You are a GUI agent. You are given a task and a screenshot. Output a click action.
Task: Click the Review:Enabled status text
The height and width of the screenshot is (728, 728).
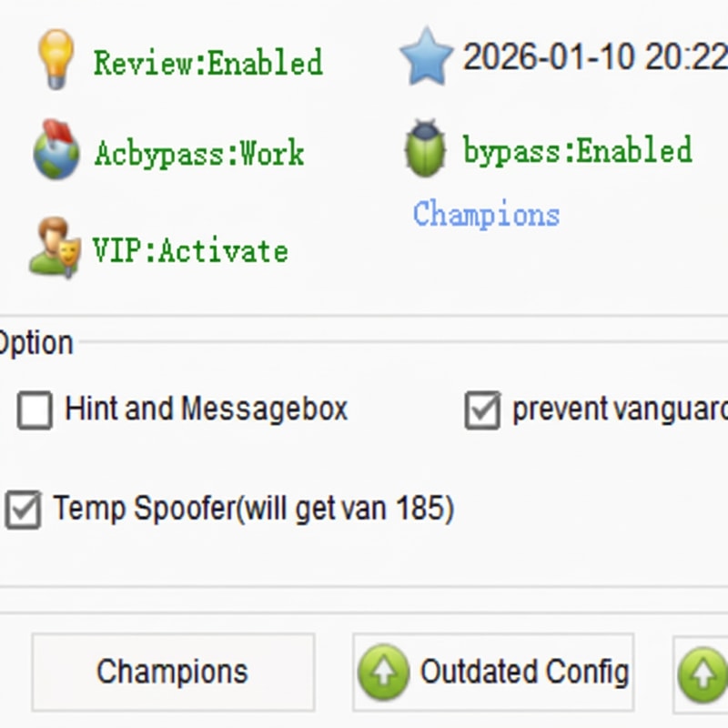208,63
